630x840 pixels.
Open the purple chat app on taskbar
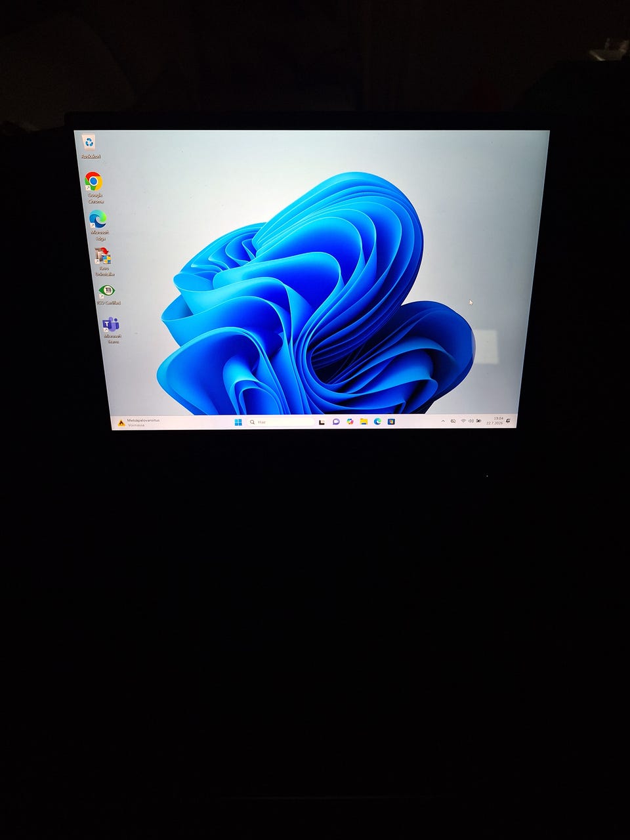[x=336, y=422]
